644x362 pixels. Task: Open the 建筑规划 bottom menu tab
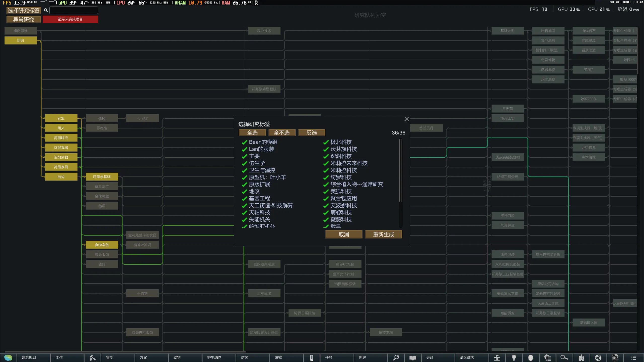[29, 357]
